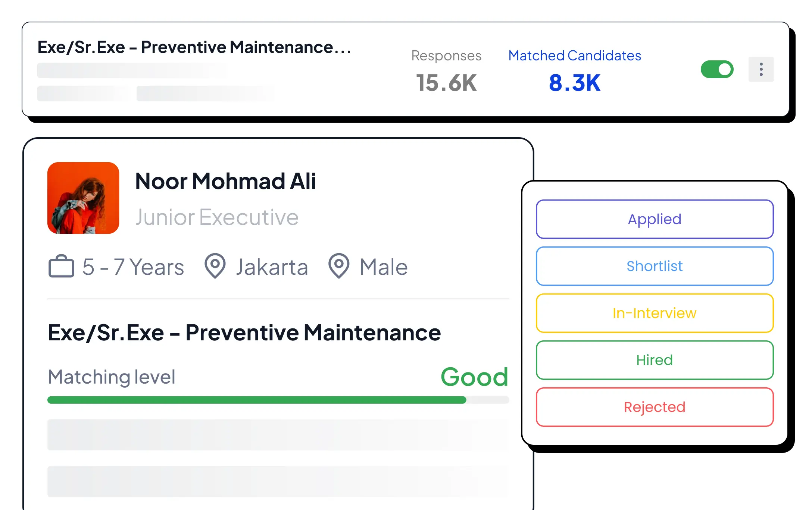
Task: Click the Good matching level rating
Action: tap(474, 377)
